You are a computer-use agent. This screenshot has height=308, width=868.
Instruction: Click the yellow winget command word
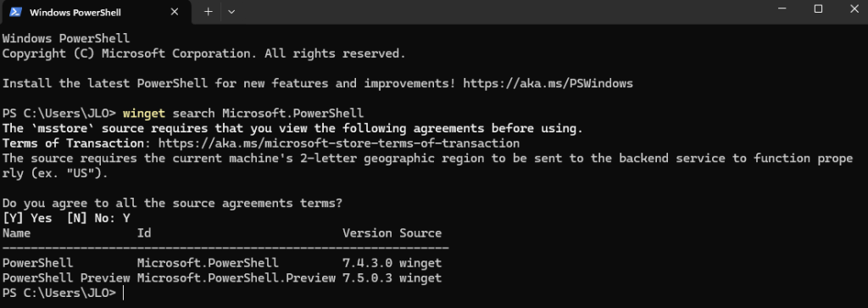coord(144,114)
